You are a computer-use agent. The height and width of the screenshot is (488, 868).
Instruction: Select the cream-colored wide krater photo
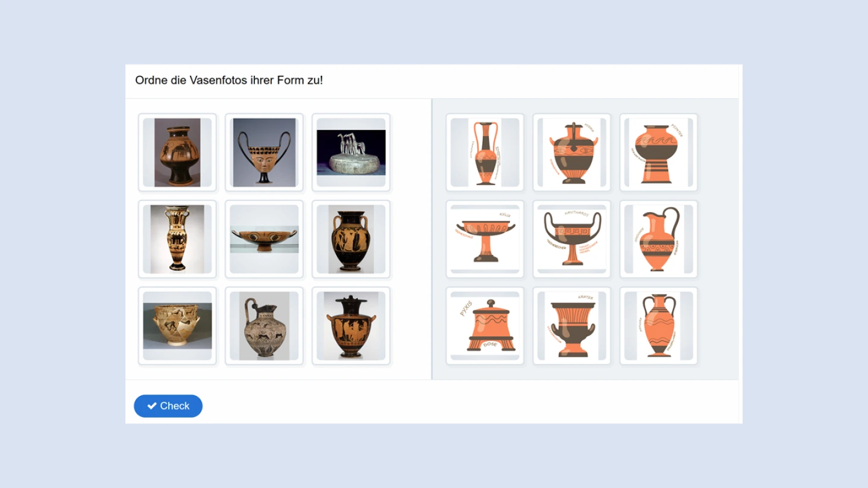[x=178, y=326]
